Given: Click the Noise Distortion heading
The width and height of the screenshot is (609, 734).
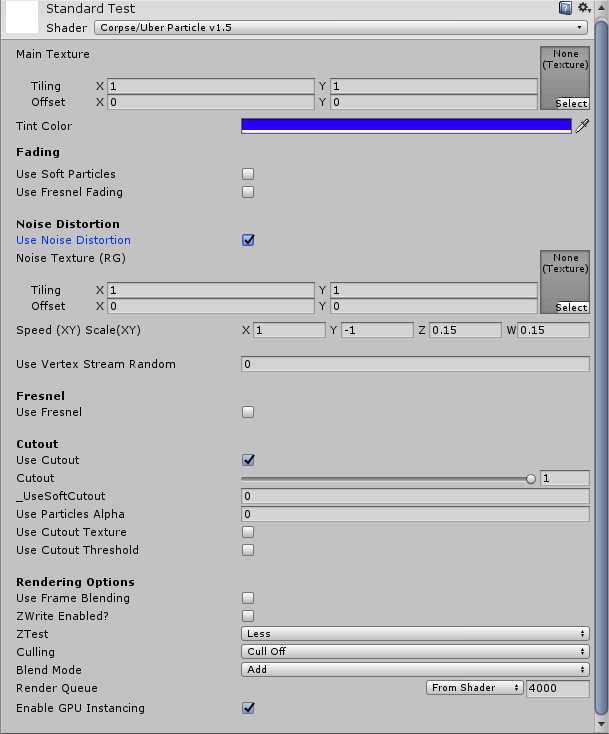Looking at the screenshot, I should click(68, 224).
